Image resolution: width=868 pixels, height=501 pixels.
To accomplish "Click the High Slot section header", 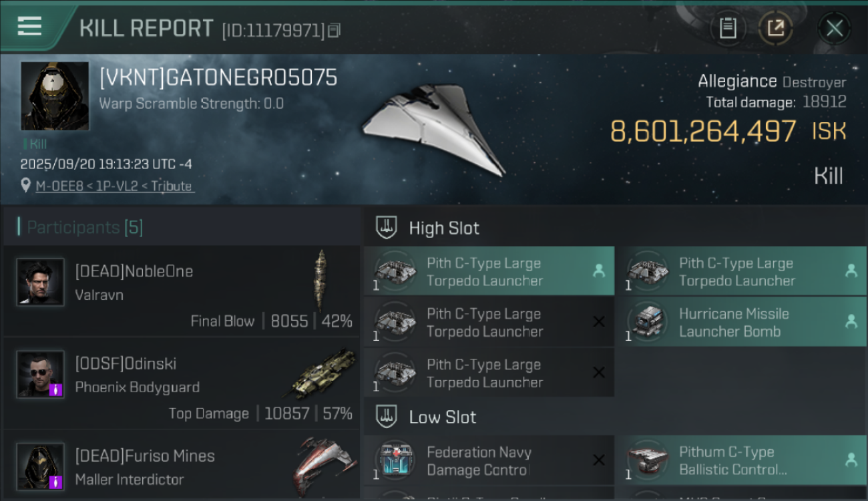I will point(444,228).
